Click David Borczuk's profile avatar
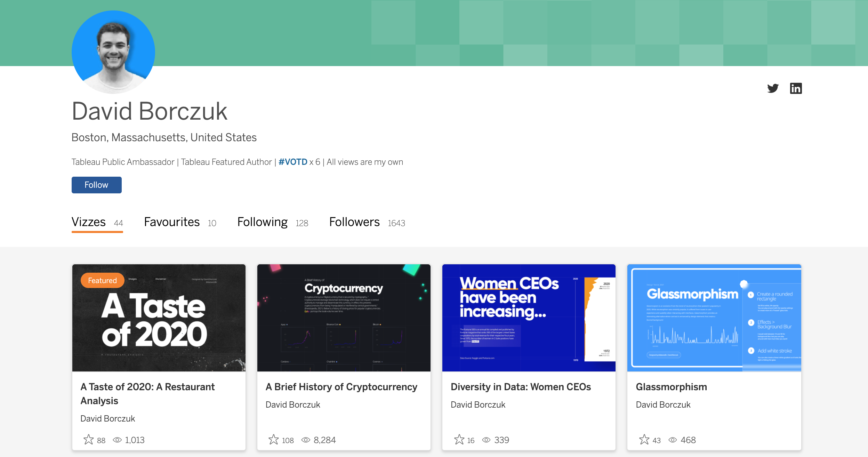868x457 pixels. [113, 52]
